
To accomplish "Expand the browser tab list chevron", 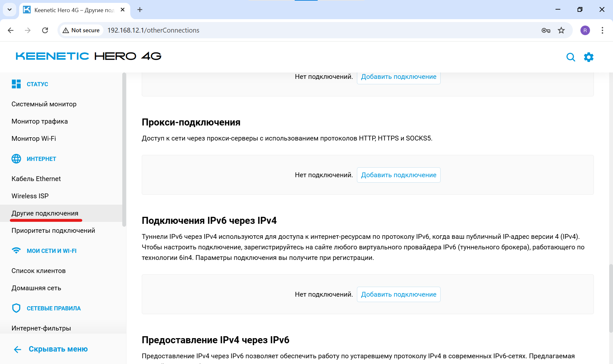I will [9, 10].
